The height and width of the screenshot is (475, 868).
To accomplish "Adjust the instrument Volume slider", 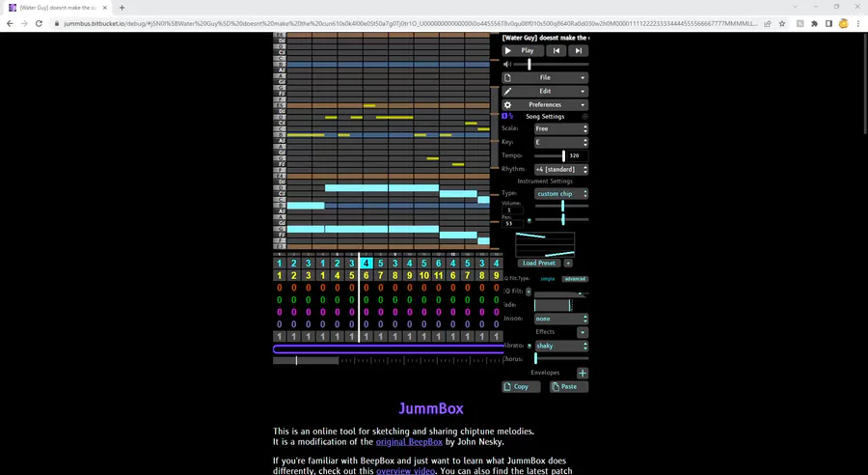I will [x=560, y=206].
